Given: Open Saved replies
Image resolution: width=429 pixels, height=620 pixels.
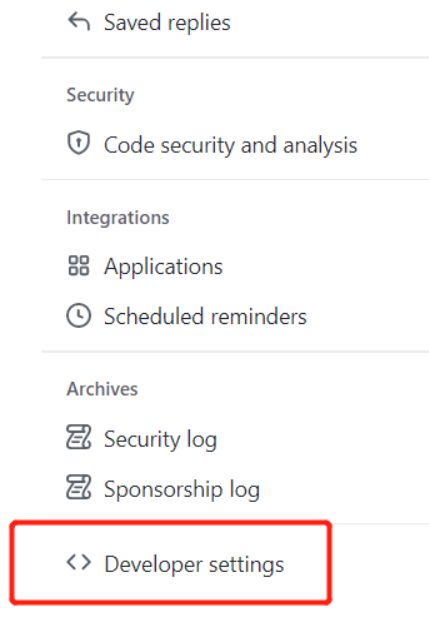Looking at the screenshot, I should click(x=167, y=23).
